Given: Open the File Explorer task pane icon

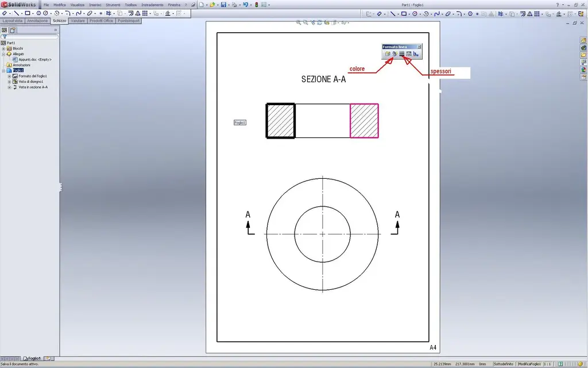Looking at the screenshot, I should [x=583, y=55].
